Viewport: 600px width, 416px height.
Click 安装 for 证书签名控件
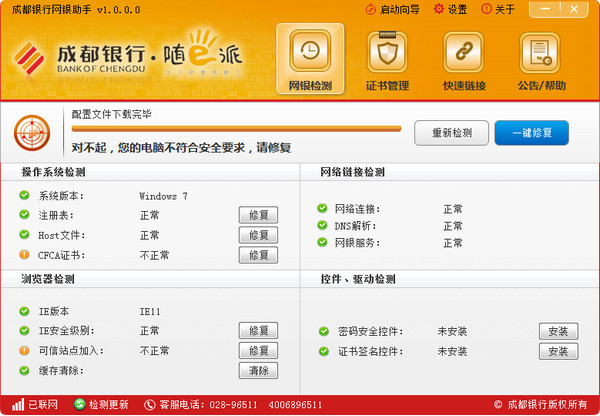click(x=558, y=351)
